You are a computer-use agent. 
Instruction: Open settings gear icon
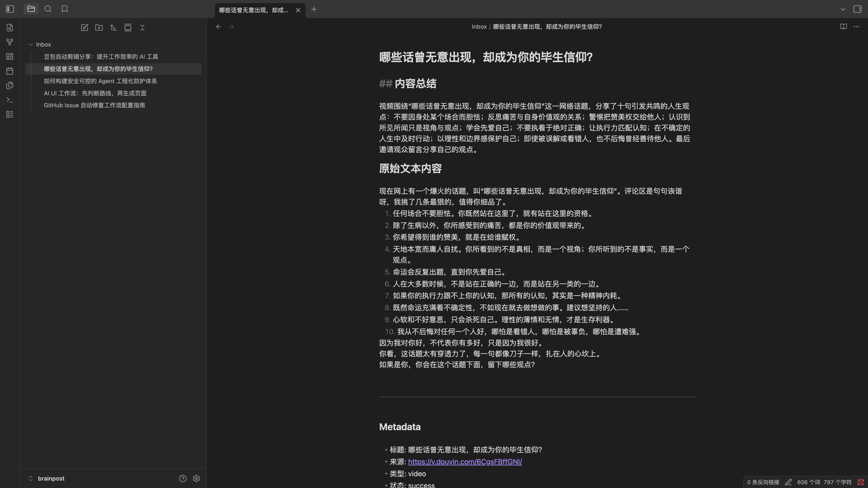click(x=196, y=479)
